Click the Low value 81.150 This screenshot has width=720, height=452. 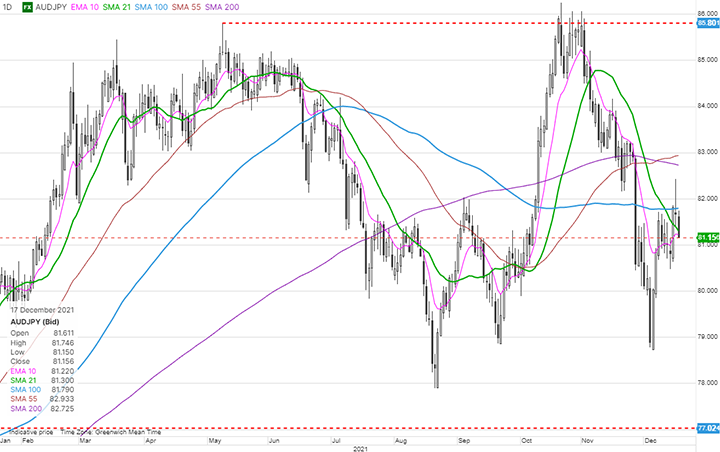[x=63, y=352]
